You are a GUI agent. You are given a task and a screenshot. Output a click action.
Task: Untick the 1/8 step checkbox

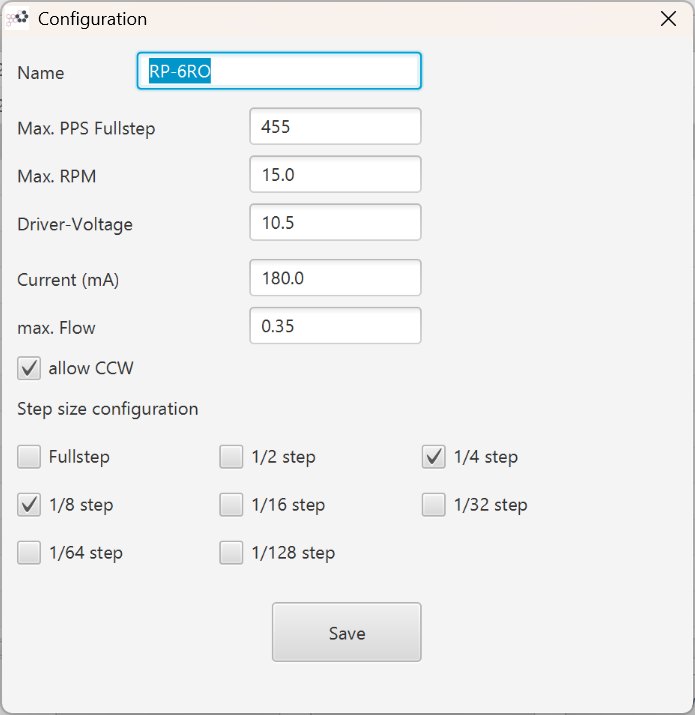point(29,505)
